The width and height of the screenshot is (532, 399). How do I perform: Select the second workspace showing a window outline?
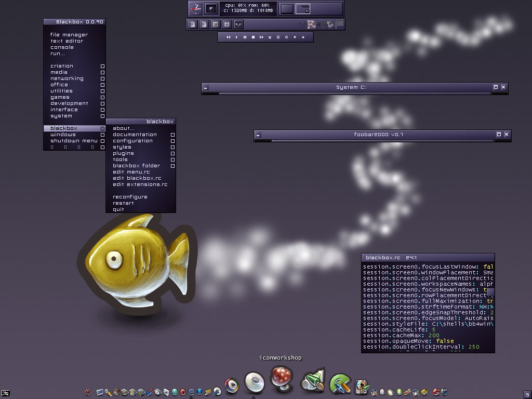click(303, 9)
